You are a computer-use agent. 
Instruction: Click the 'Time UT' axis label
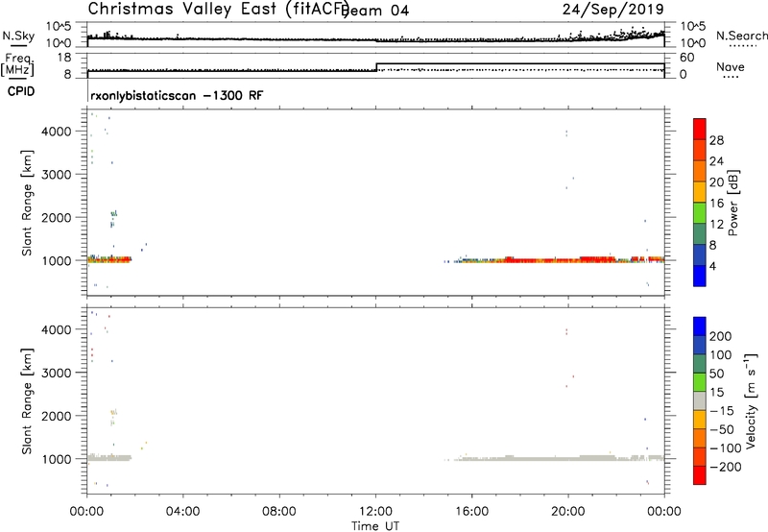point(375,526)
